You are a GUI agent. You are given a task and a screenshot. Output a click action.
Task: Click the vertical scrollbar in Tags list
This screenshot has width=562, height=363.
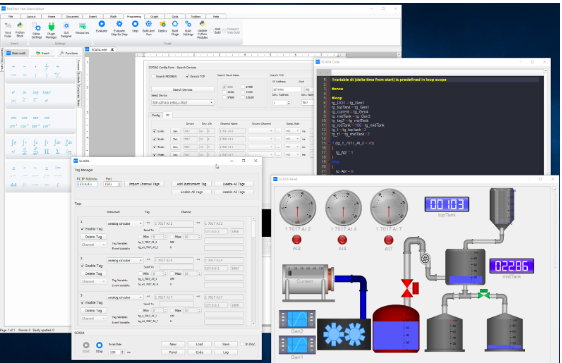253,271
